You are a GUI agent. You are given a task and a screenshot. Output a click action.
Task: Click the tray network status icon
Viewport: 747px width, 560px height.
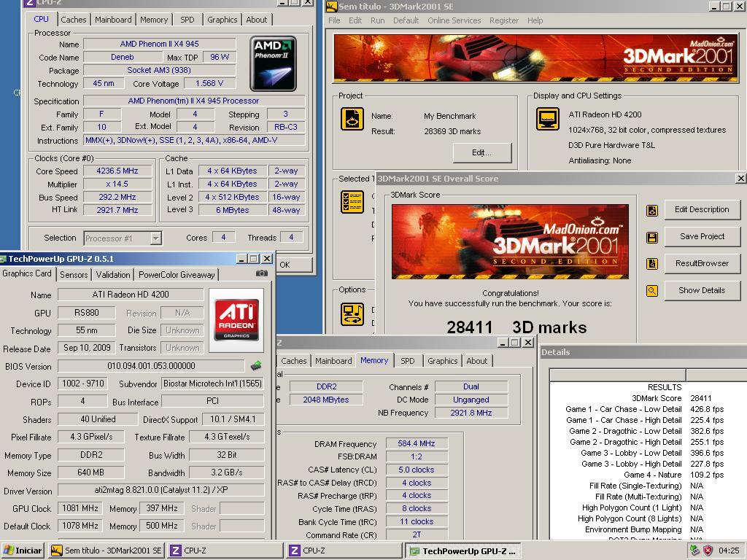click(694, 551)
